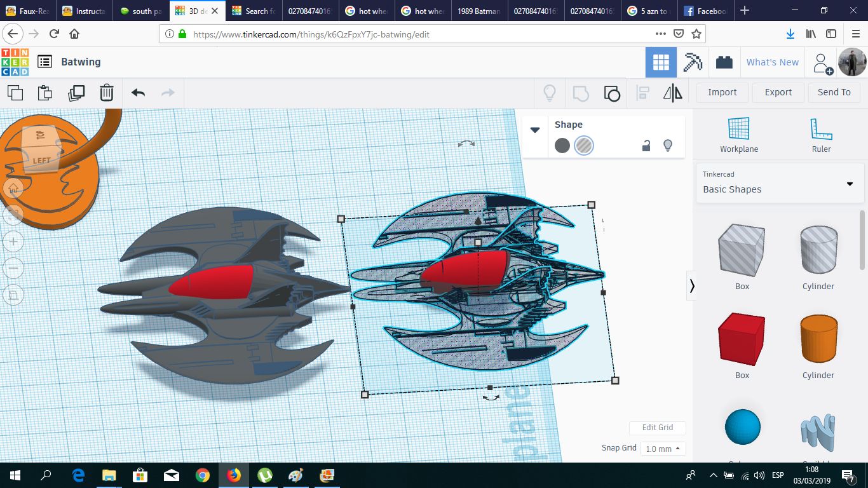868x488 pixels.
Task: Switch to the Facebook browser tab
Action: tap(705, 11)
